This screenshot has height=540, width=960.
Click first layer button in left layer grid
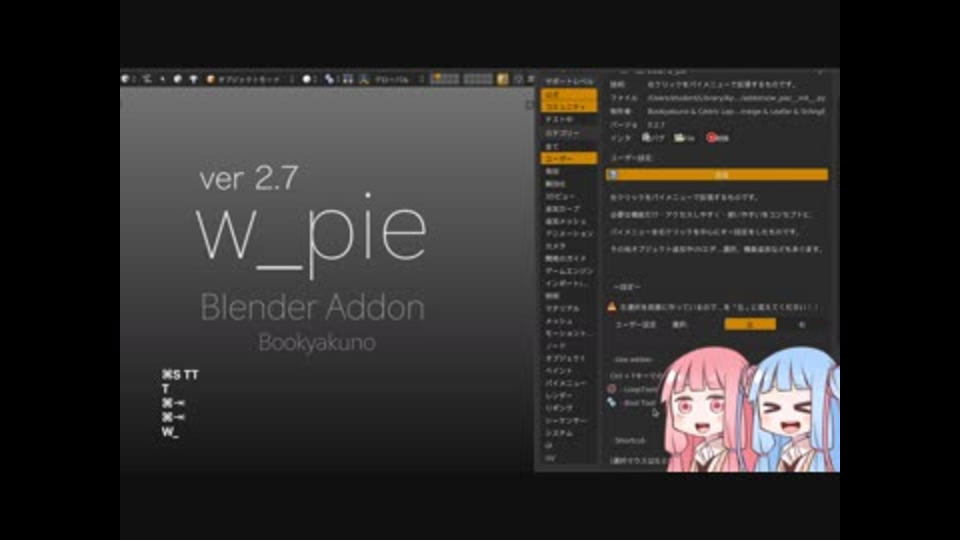click(x=435, y=77)
